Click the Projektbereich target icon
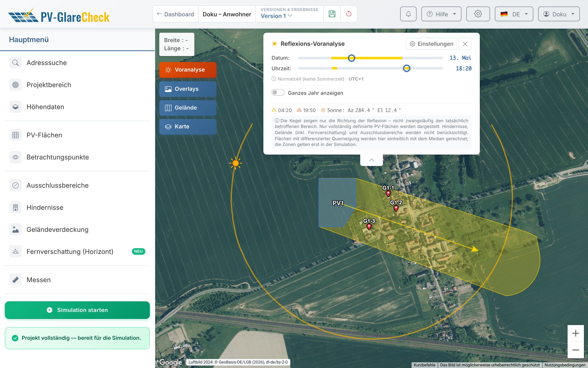588x368 pixels. (x=16, y=85)
